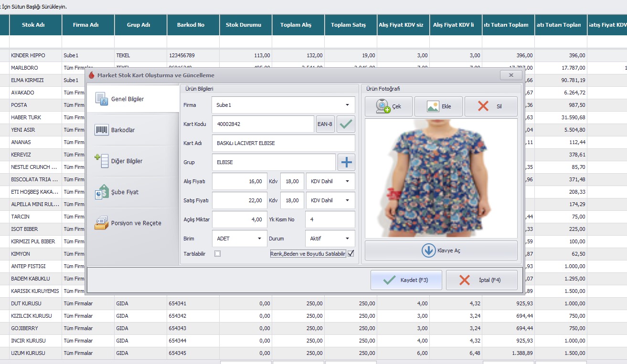This screenshot has width=627, height=364.
Task: Sort by Toplam Alış column header
Action: tap(298, 25)
